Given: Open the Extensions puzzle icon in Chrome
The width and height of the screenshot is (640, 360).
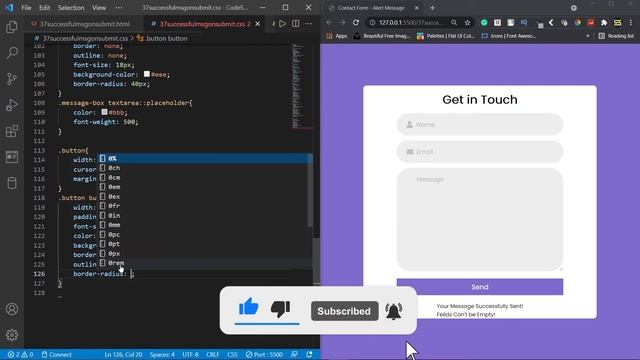Looking at the screenshot, I should [604, 22].
